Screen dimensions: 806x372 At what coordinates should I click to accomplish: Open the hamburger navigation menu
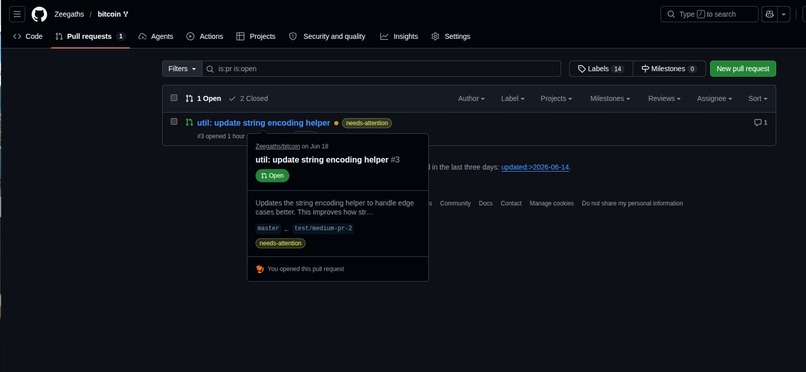pyautogui.click(x=17, y=14)
